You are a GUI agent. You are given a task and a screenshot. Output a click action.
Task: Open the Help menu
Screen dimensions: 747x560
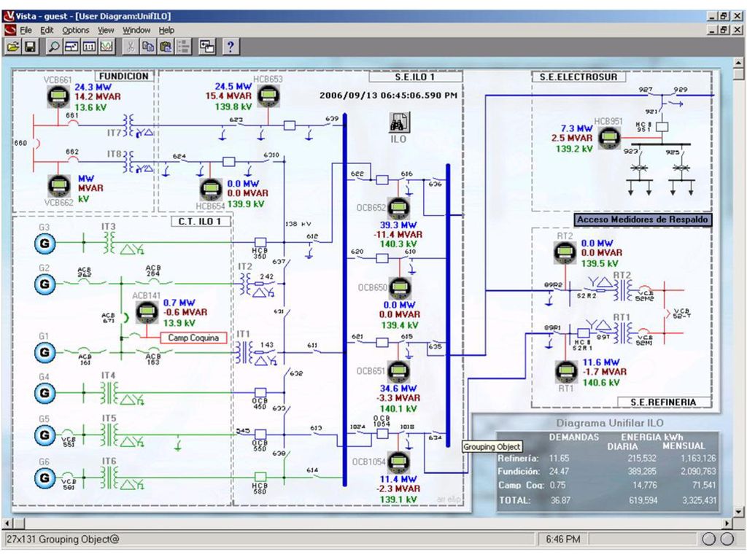click(166, 30)
